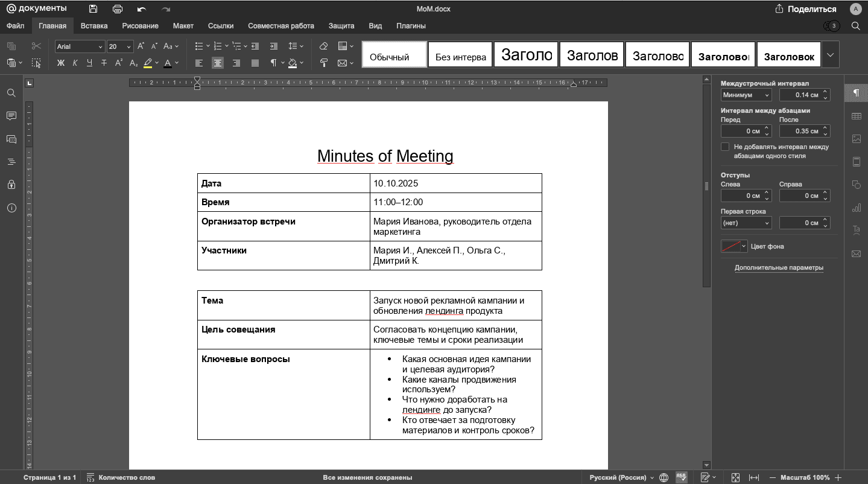Open table settings icon on right sidebar

click(856, 115)
